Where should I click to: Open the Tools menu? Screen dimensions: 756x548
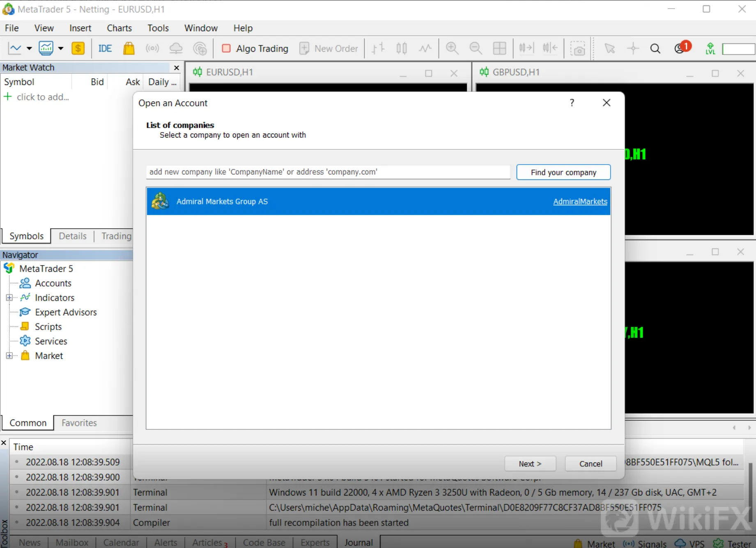158,28
